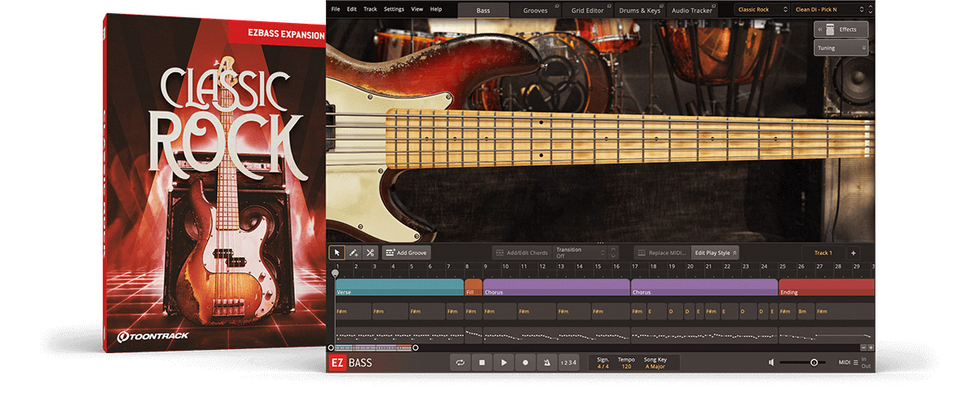Toggle the 1234 count-in
Screen dimensions: 980x399
click(x=568, y=362)
